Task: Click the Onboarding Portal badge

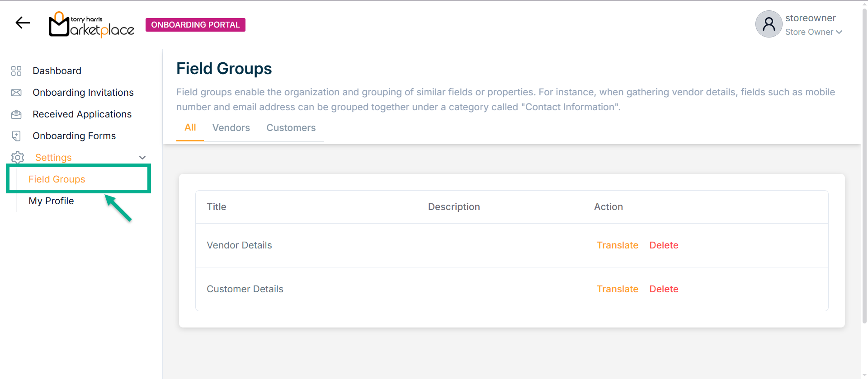Action: [195, 25]
